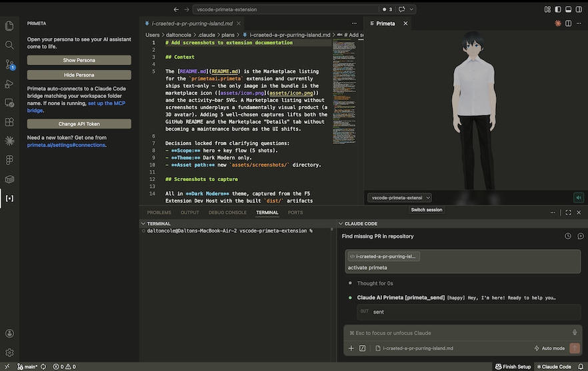Select the i-craeted-a-pr-purring-island.md editor tab

[x=191, y=23]
